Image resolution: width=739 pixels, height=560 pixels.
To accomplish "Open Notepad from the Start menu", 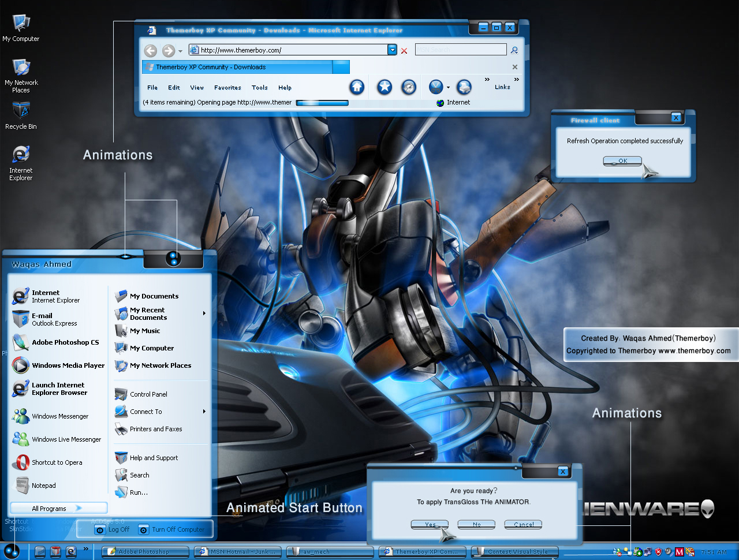I will click(35, 485).
